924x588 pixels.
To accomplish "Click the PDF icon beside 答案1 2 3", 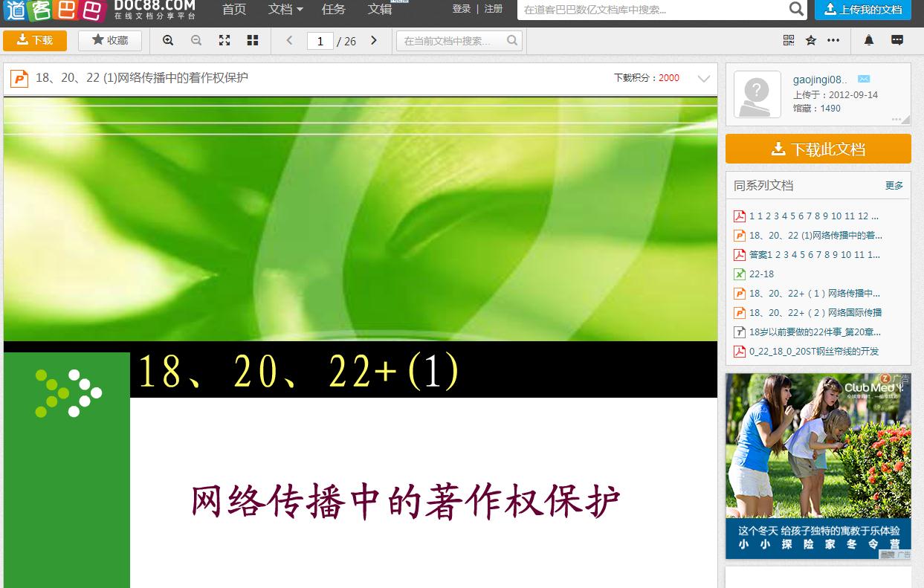I will [740, 255].
